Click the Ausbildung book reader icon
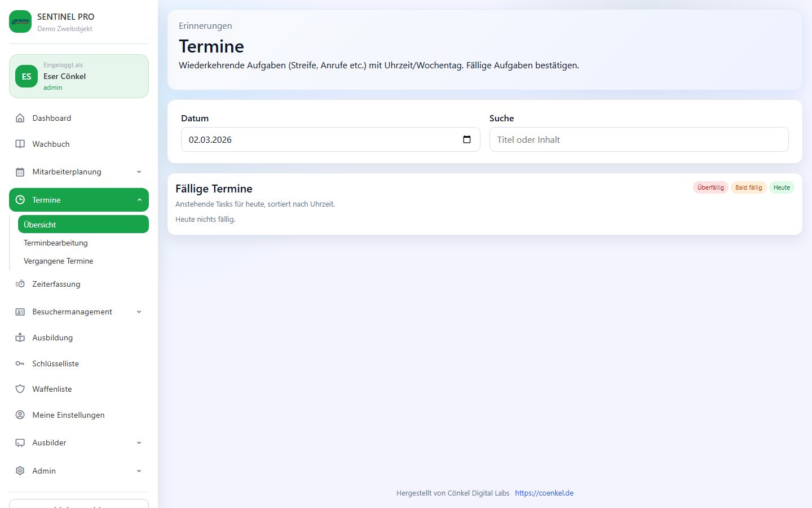The image size is (812, 508). pyautogui.click(x=20, y=338)
